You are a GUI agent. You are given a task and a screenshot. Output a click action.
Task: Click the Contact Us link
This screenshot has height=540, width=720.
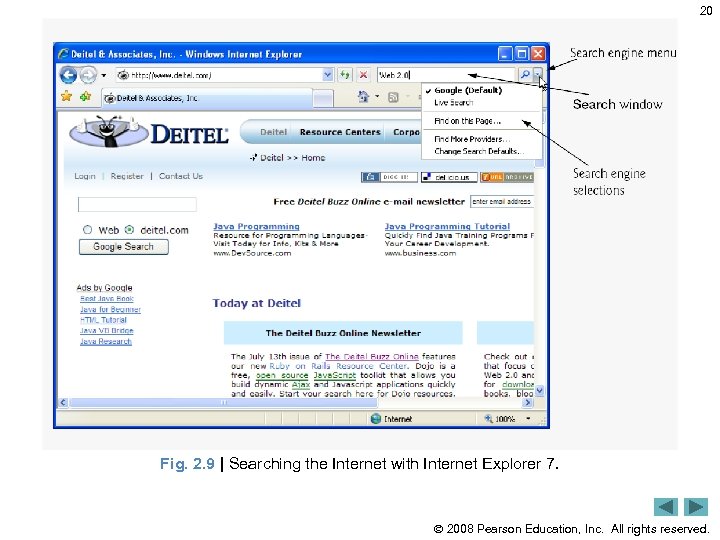pos(180,176)
